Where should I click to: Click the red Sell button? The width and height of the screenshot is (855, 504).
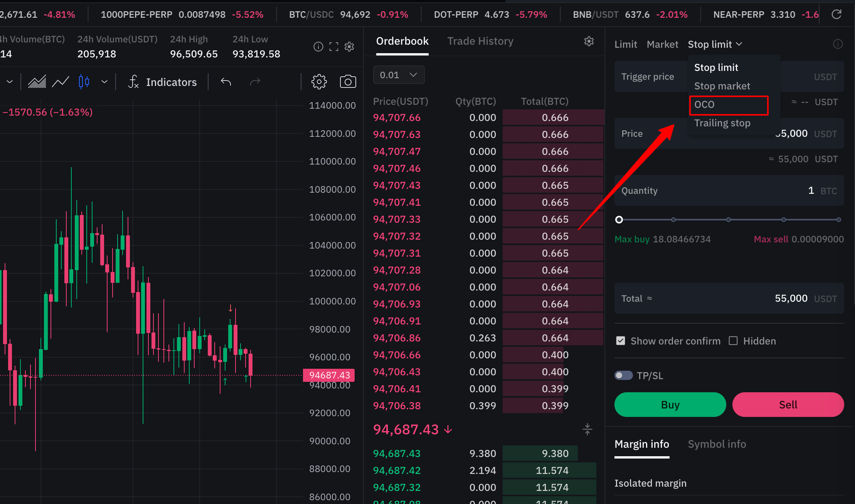[x=788, y=405]
